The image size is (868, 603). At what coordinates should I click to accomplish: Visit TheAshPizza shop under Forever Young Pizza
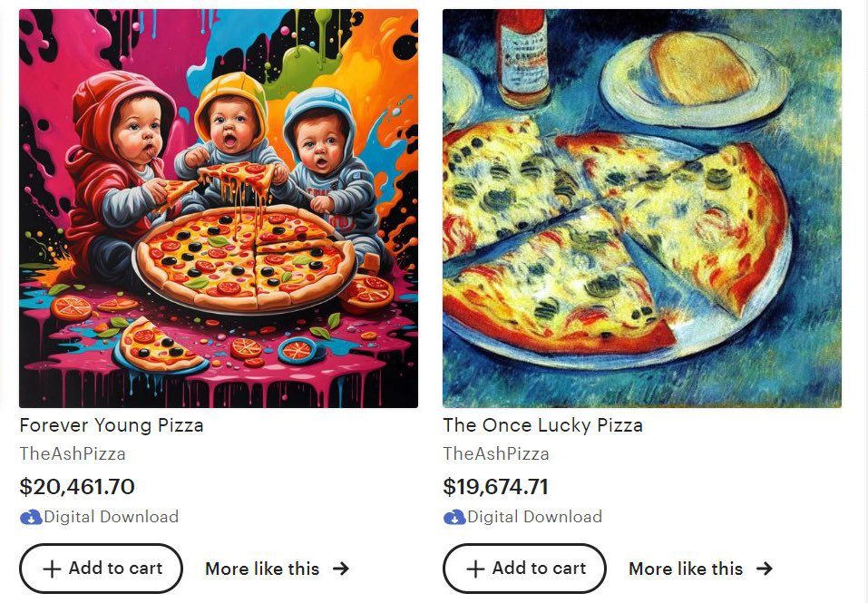pos(73,453)
